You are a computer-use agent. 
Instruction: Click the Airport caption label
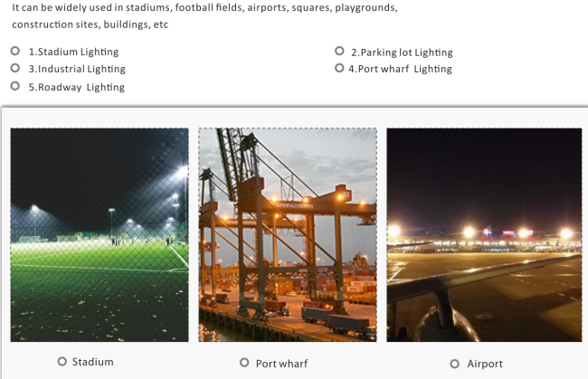485,364
